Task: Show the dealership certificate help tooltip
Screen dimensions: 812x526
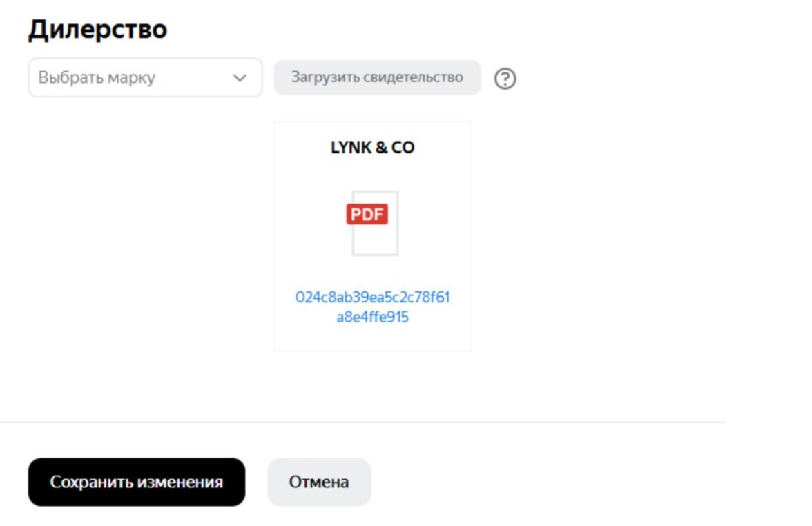Action: point(505,79)
